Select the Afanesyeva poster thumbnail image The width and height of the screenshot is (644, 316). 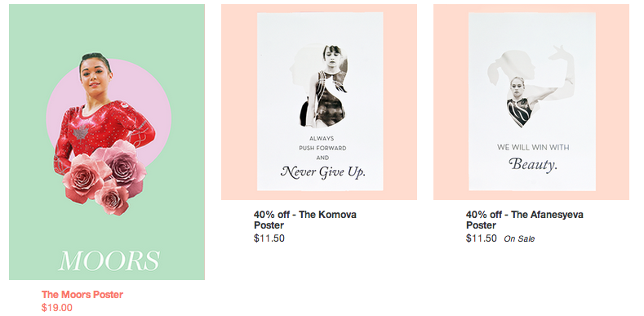(x=531, y=102)
